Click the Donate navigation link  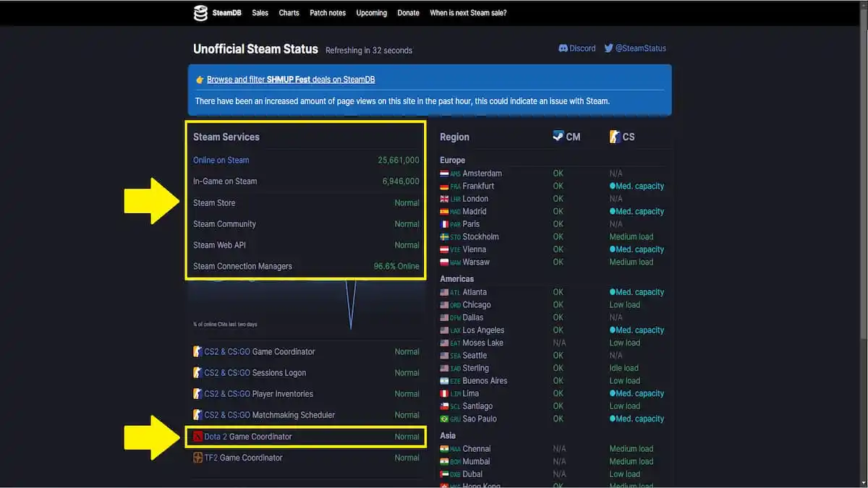coord(408,13)
